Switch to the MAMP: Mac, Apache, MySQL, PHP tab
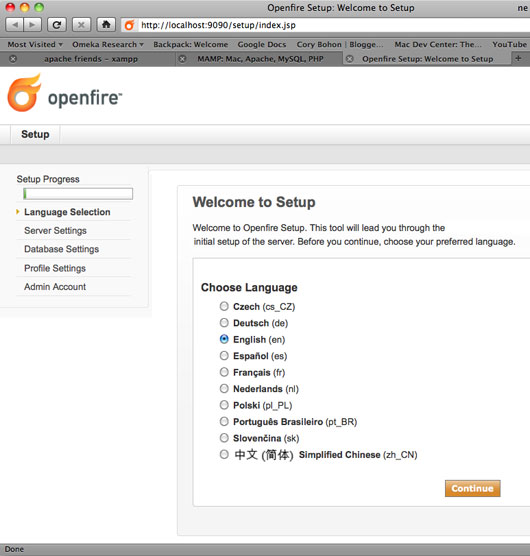Screen dimensions: 530x556 click(x=260, y=59)
